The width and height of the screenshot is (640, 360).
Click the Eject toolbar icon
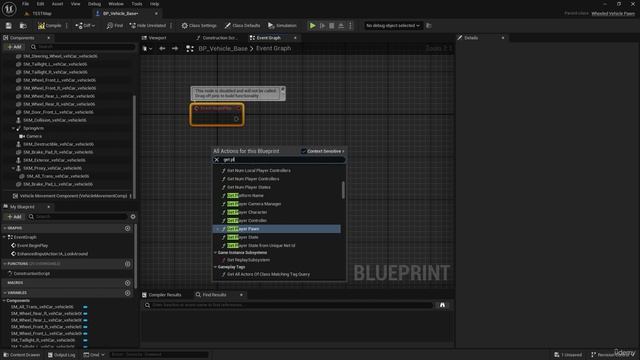click(341, 26)
